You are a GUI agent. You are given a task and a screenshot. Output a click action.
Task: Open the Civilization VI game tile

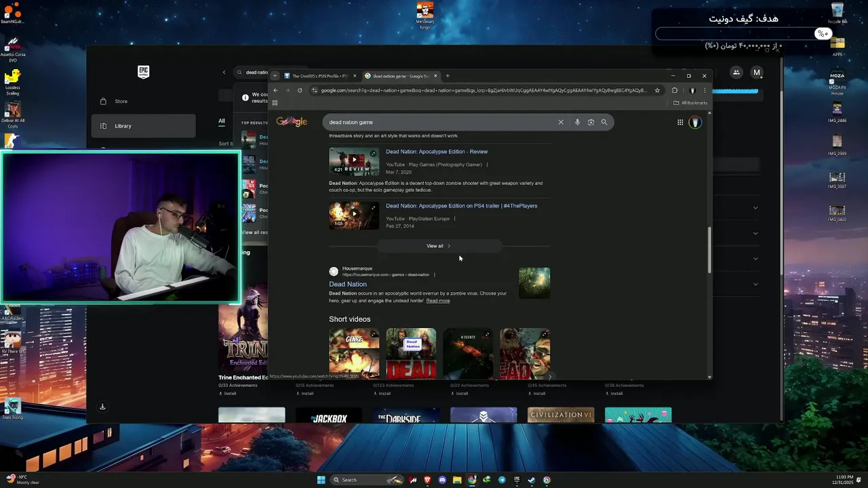click(x=561, y=415)
